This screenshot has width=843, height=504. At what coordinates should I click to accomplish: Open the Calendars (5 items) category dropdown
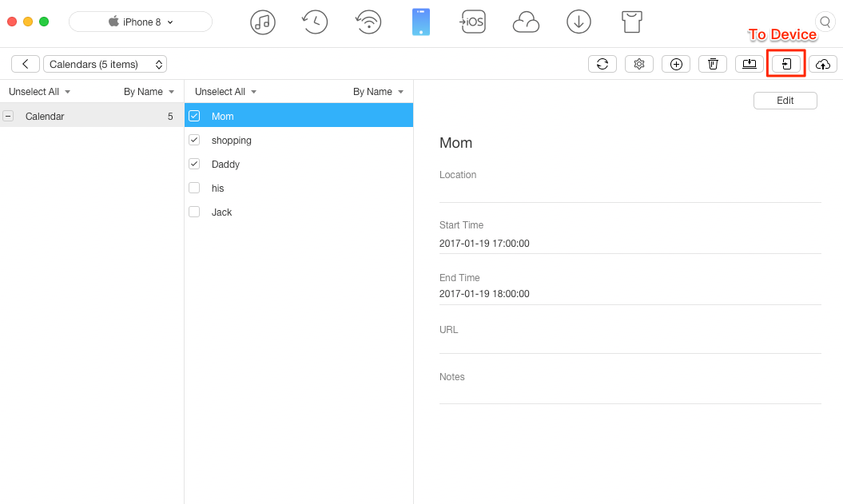105,64
